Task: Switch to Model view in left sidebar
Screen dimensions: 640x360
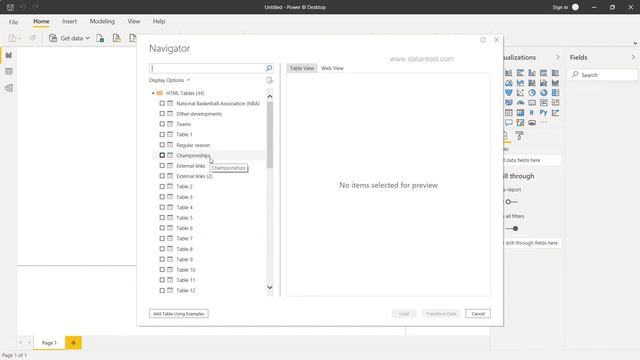Action: tap(9, 88)
